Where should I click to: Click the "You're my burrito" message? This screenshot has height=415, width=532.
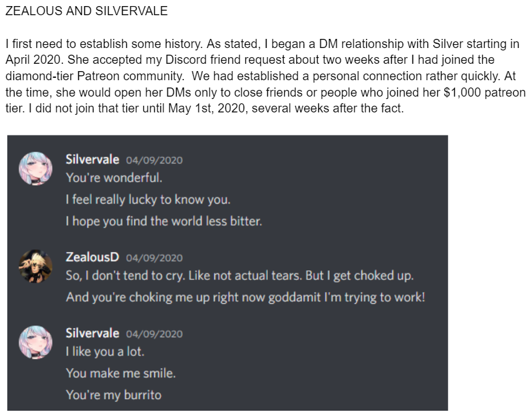point(114,395)
